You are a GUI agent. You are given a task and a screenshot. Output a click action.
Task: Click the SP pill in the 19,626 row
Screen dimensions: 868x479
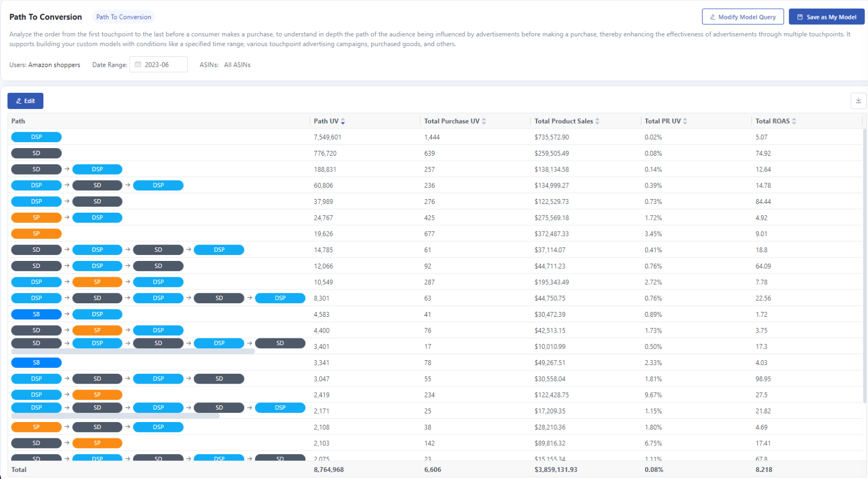coord(36,234)
